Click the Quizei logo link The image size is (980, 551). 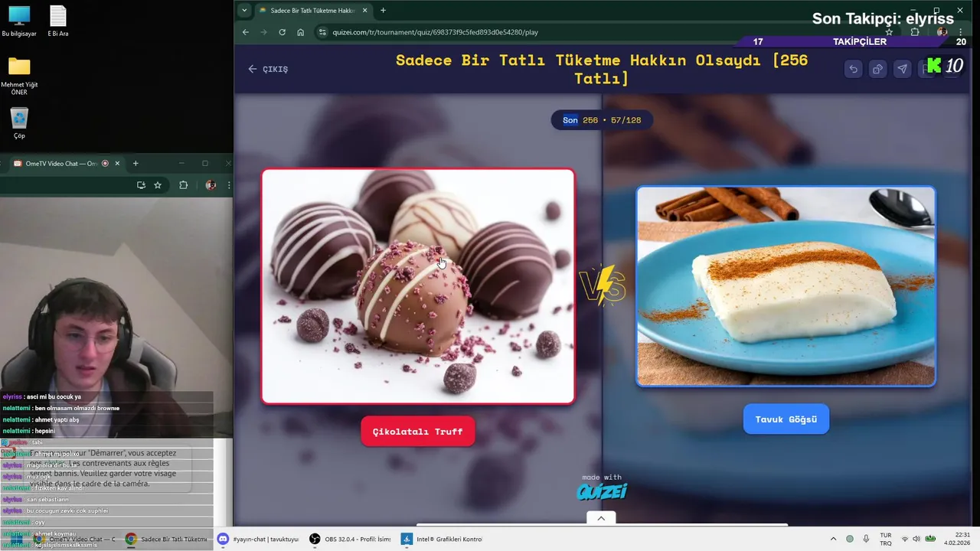click(x=602, y=491)
